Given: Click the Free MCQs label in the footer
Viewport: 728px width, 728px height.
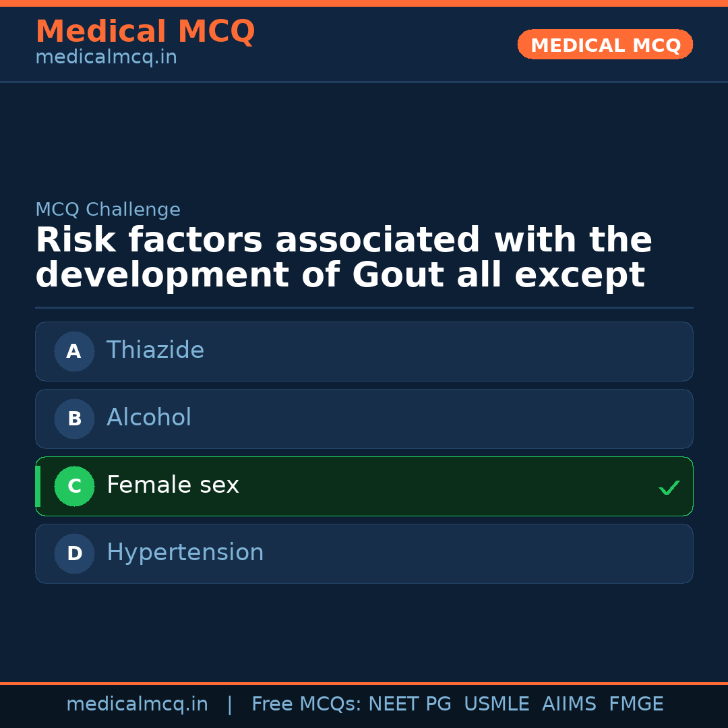Looking at the screenshot, I should [x=306, y=704].
